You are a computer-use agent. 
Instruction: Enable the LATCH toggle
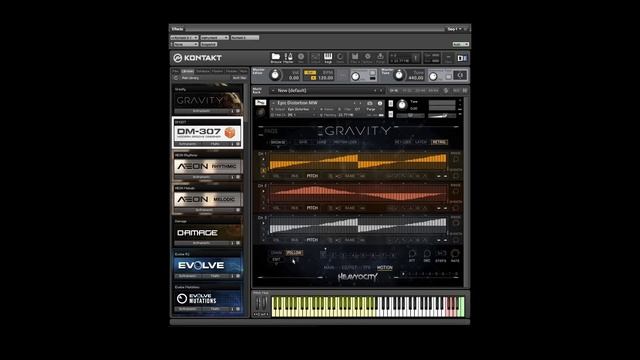421,142
